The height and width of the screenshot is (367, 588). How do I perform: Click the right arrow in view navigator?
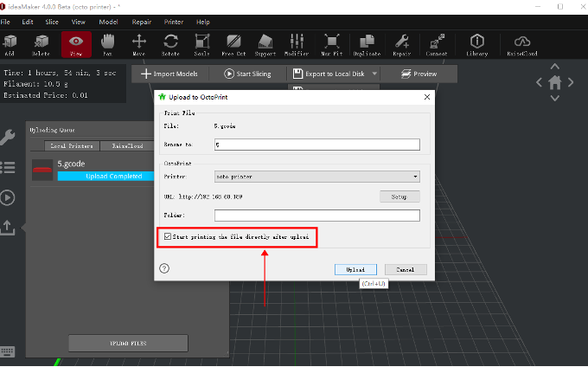[571, 82]
